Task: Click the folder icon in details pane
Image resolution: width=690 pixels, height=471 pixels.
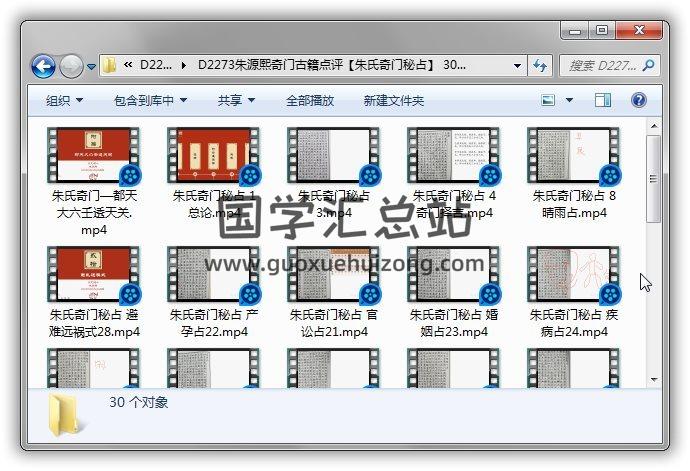Action: 64,415
